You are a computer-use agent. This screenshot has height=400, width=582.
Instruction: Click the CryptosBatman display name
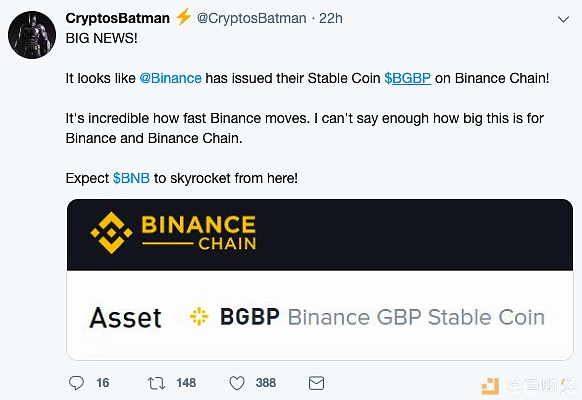117,18
